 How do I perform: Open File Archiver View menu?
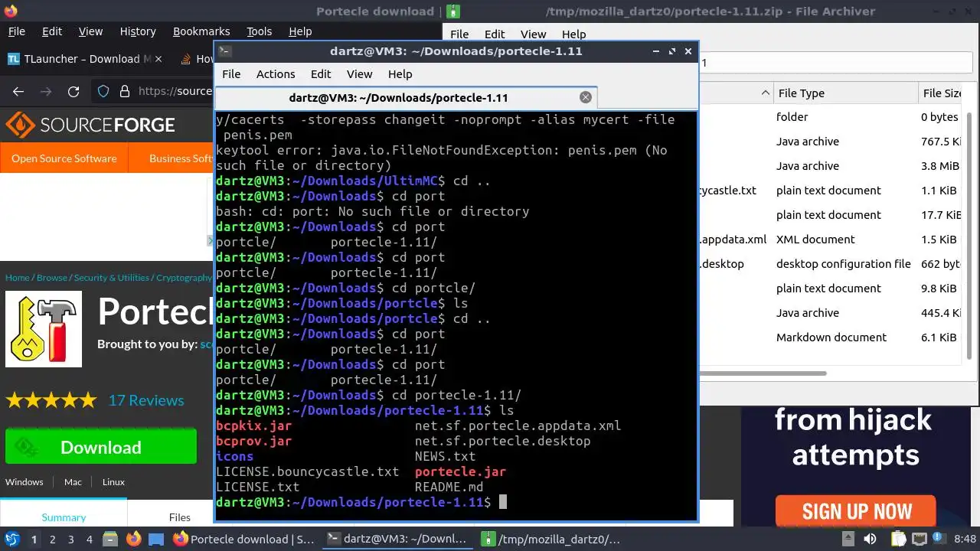click(x=534, y=34)
